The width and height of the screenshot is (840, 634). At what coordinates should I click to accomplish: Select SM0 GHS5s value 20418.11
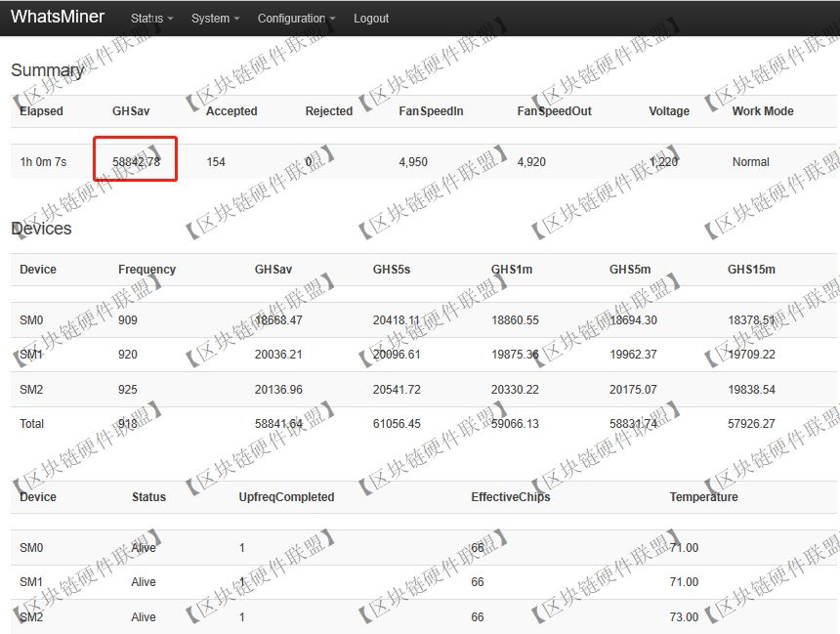tap(397, 320)
